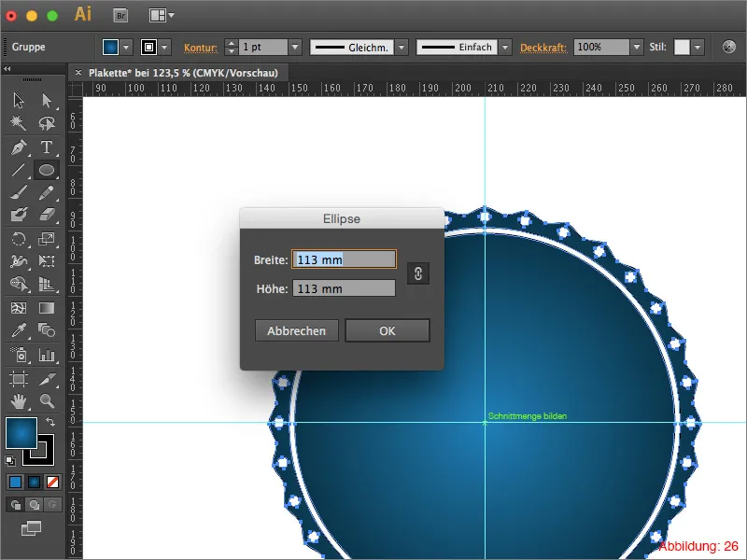The height and width of the screenshot is (560, 747).
Task: Close the Plakette document tab
Action: [78, 73]
